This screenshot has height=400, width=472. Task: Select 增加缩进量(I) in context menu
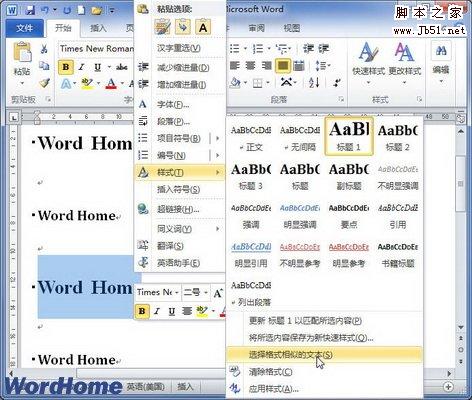(x=180, y=85)
